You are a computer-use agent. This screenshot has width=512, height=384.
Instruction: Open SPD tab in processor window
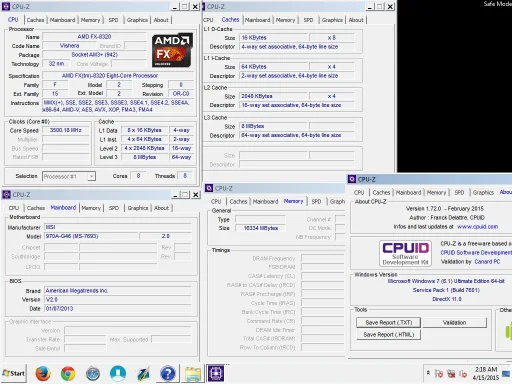[113, 20]
